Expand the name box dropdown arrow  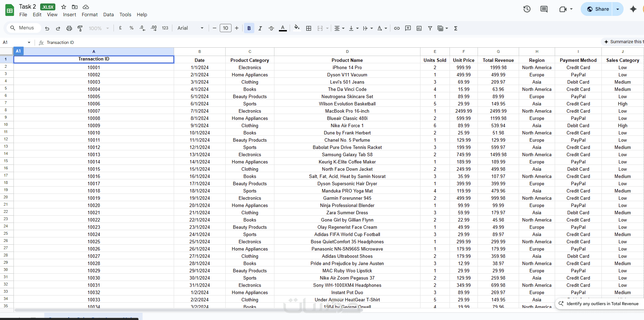[x=29, y=43]
